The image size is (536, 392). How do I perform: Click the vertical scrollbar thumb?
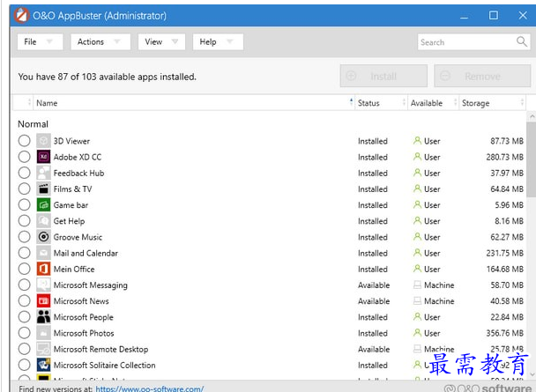[x=532, y=159]
